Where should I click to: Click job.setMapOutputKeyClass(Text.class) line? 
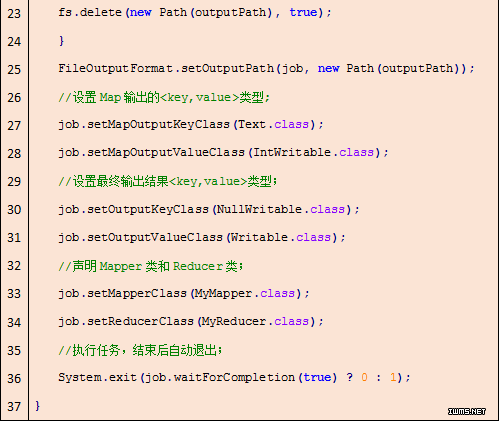[x=191, y=125]
